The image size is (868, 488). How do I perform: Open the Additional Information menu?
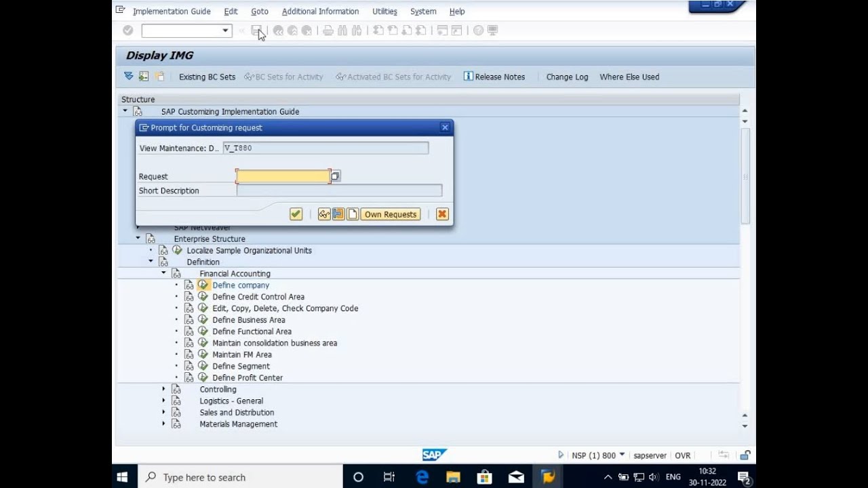(x=320, y=12)
